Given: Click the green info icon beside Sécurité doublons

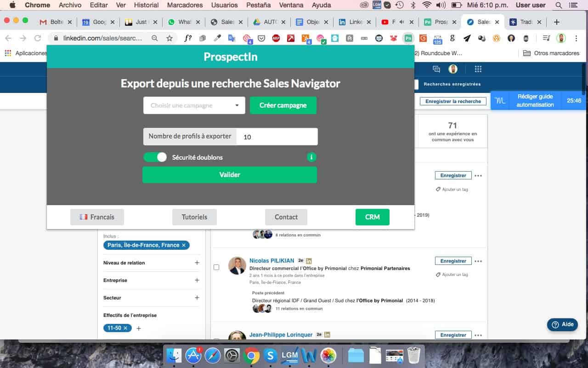Looking at the screenshot, I should click(311, 157).
